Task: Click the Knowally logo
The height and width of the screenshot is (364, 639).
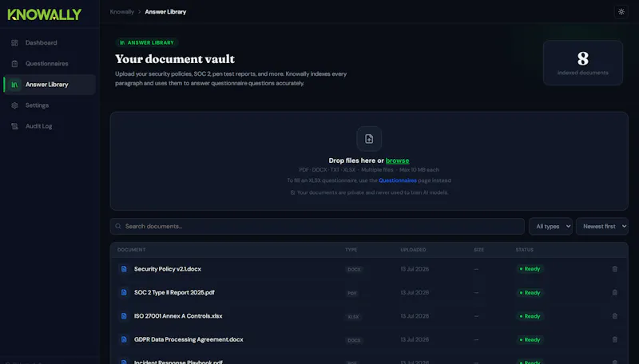Action: pyautogui.click(x=45, y=14)
